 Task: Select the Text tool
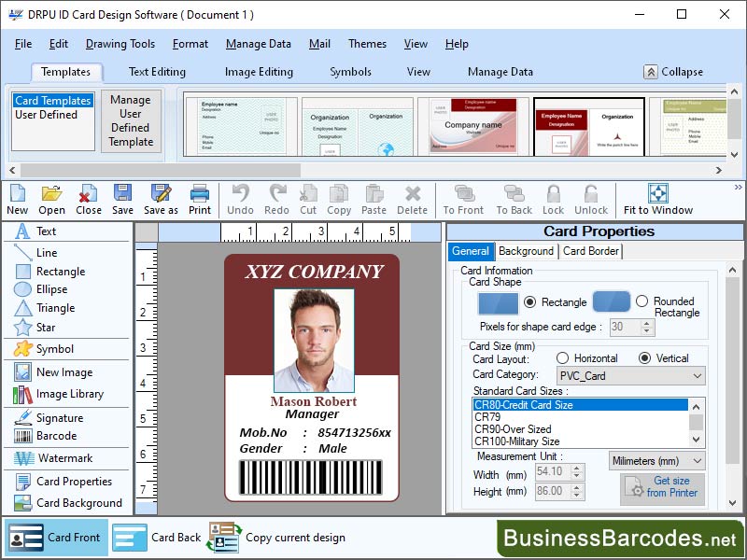pos(44,231)
